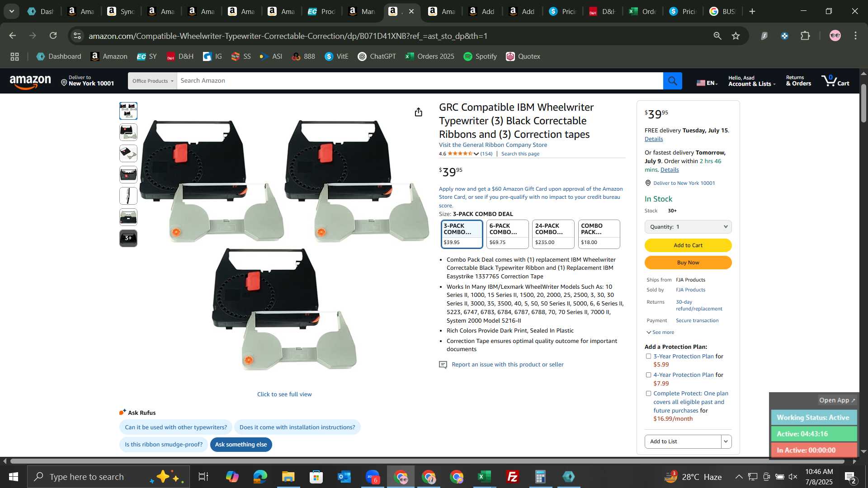Image resolution: width=868 pixels, height=488 pixels.
Task: Expand See more seller details
Action: (x=660, y=333)
